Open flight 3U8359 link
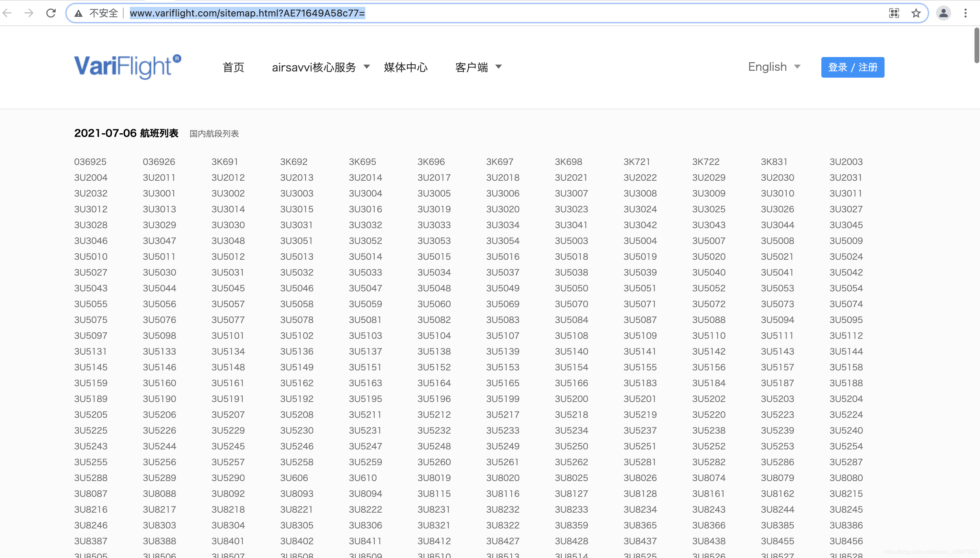 point(571,525)
